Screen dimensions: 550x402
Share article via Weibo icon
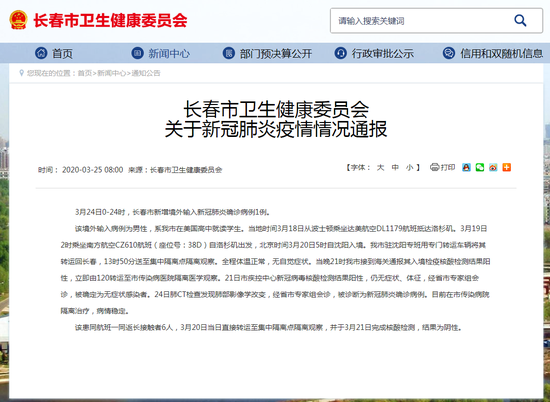coord(493,167)
